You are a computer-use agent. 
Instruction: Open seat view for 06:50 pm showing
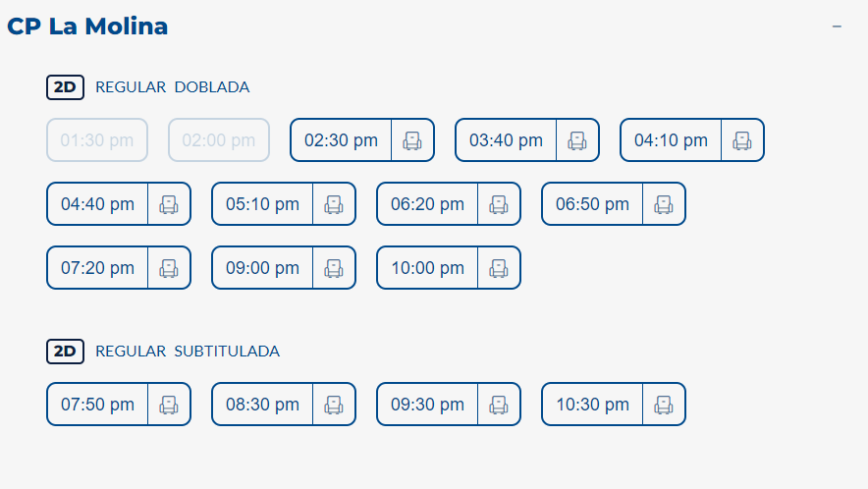click(664, 204)
